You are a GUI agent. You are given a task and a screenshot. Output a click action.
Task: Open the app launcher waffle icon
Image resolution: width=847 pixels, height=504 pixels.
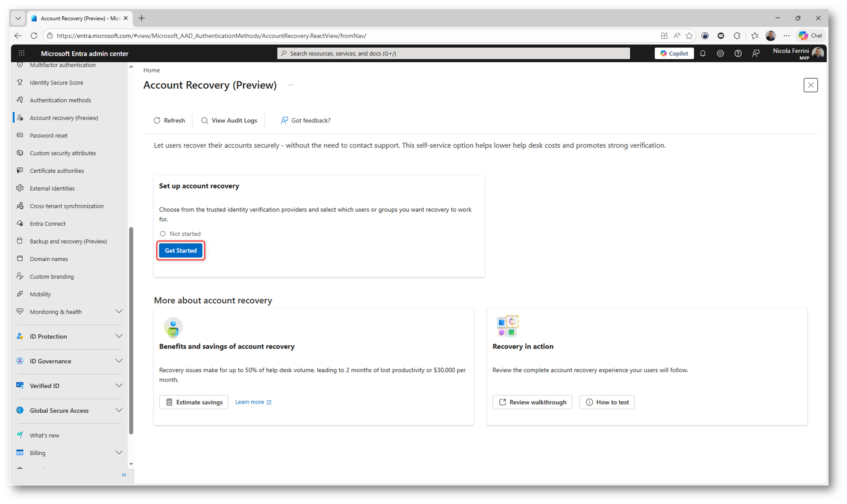pyautogui.click(x=21, y=53)
